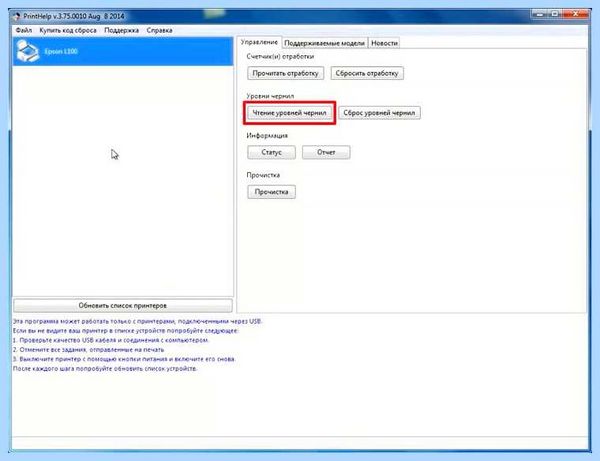600x461 pixels.
Task: Maximize the PrintHelp window
Action: 556,14
